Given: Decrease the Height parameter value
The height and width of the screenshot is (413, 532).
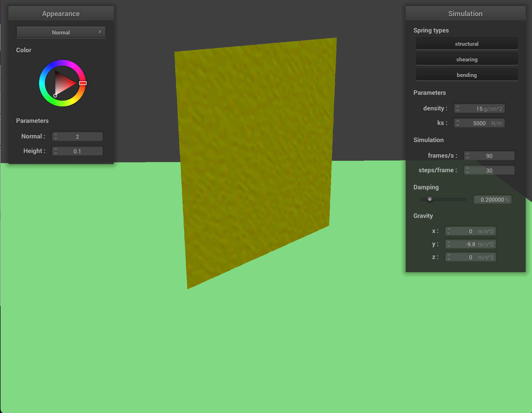Looking at the screenshot, I should [56, 152].
